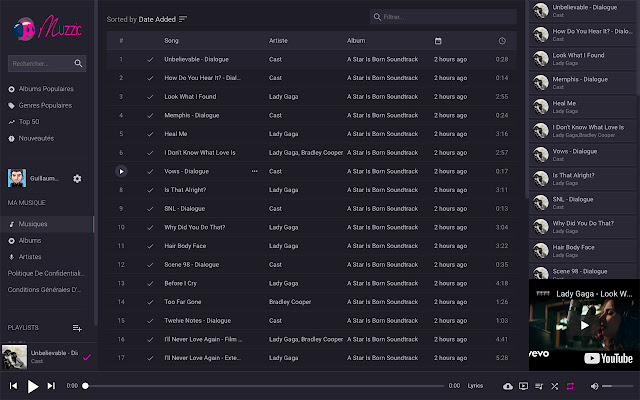Open the queue list icon
640x400 pixels.
[x=539, y=386]
